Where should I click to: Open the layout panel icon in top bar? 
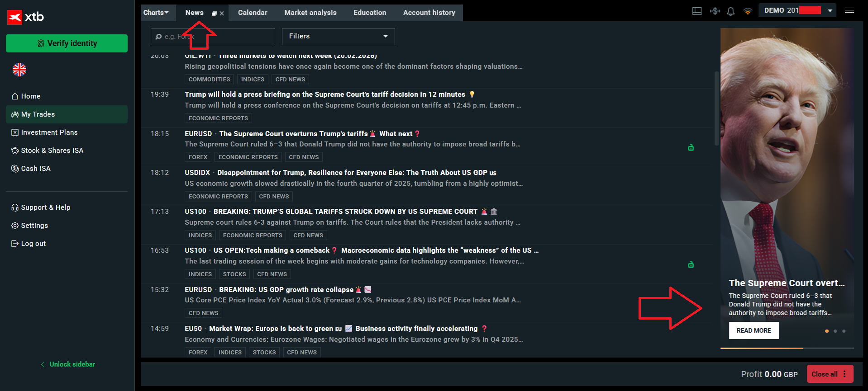[697, 11]
